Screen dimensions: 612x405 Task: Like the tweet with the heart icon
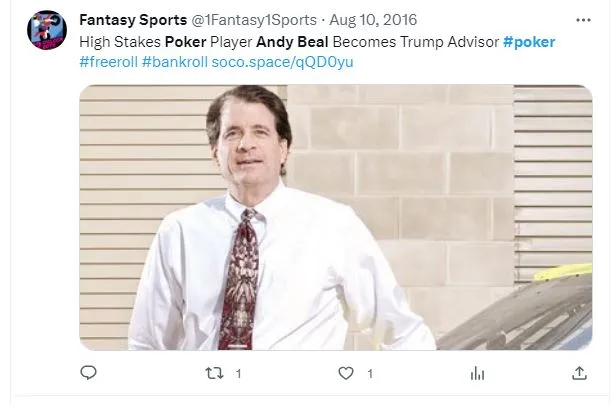tap(346, 373)
